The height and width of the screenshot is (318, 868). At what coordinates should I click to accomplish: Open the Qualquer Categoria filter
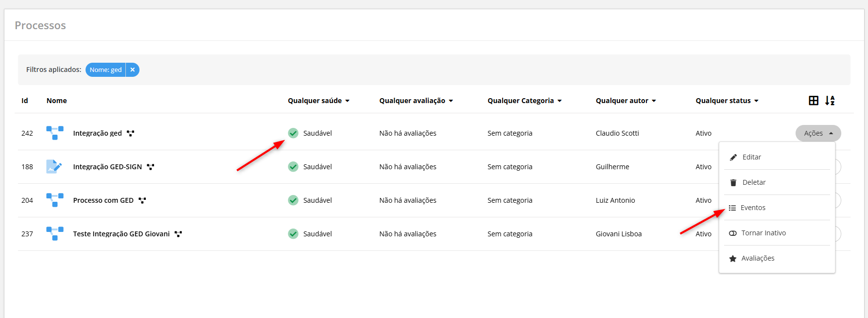click(x=524, y=101)
